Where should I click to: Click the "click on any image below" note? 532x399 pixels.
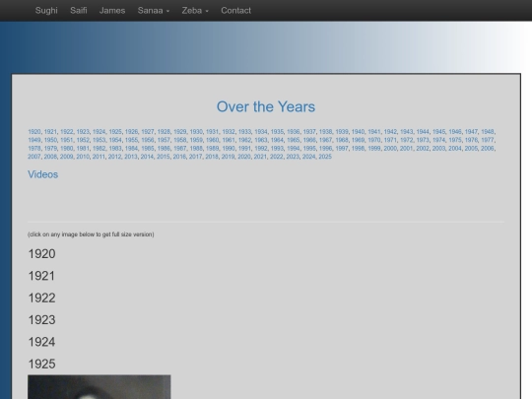pyautogui.click(x=91, y=234)
